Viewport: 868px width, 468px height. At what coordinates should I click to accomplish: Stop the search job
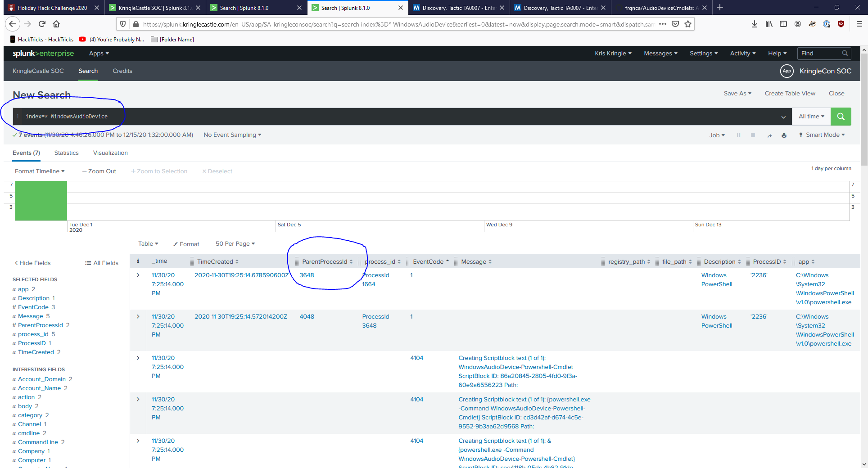pos(753,135)
